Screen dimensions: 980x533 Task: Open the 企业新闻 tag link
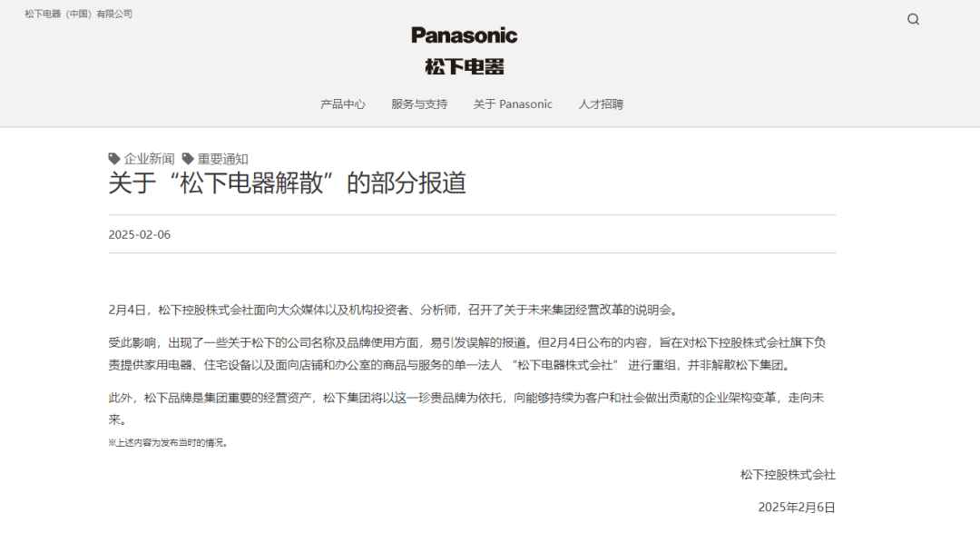coord(149,159)
